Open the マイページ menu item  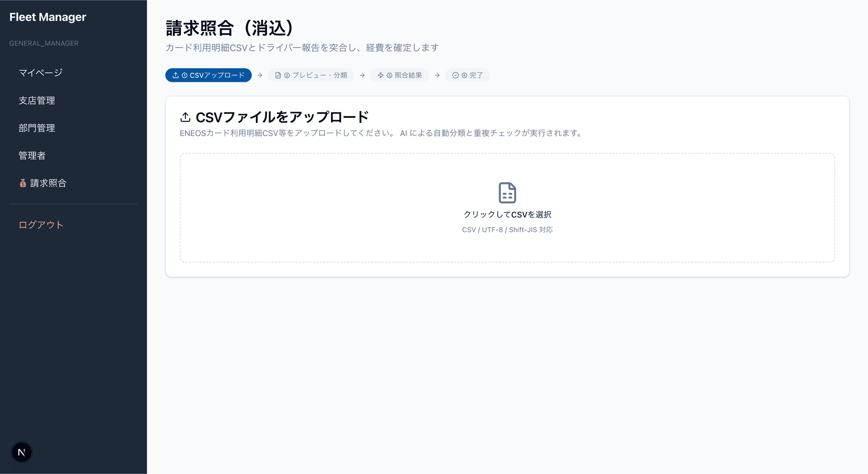coord(40,72)
